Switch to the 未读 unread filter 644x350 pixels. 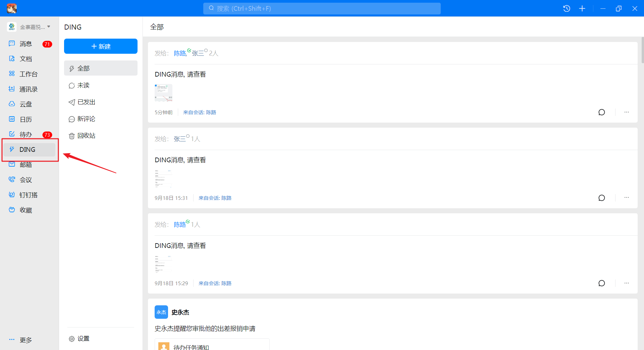click(84, 85)
